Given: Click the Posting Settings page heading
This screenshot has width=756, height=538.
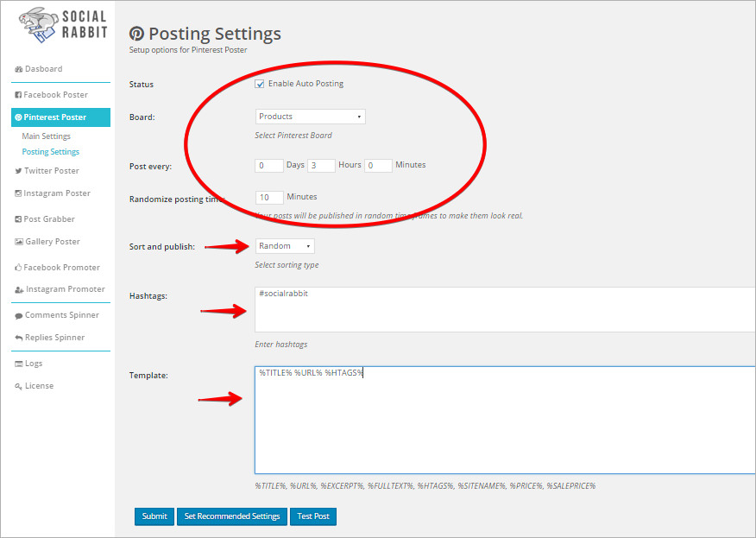Looking at the screenshot, I should coord(215,34).
